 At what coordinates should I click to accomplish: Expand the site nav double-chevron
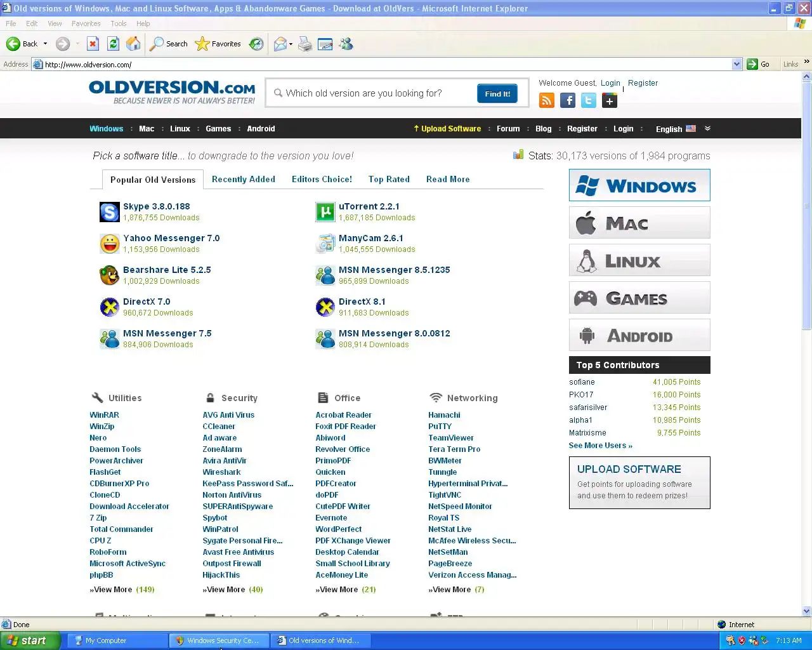(x=707, y=128)
